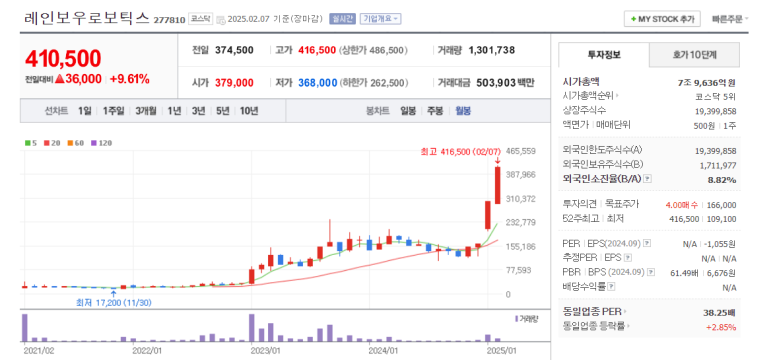Open help icon next to 추정PER EPS

coord(628,257)
